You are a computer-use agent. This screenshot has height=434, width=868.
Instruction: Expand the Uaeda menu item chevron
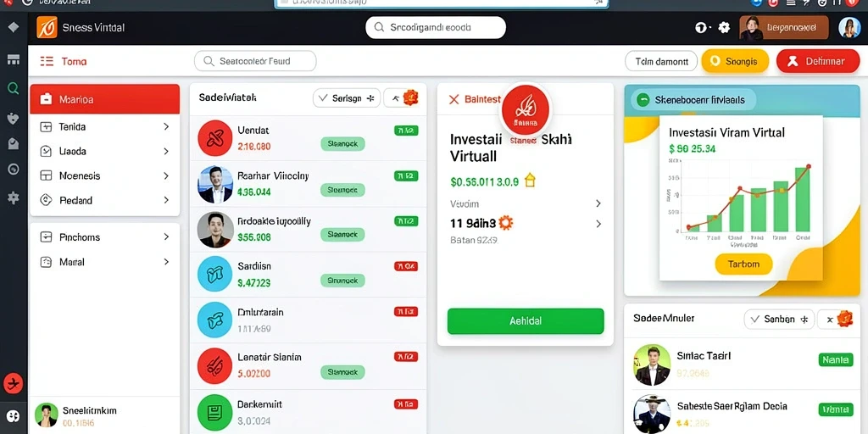coord(166,151)
